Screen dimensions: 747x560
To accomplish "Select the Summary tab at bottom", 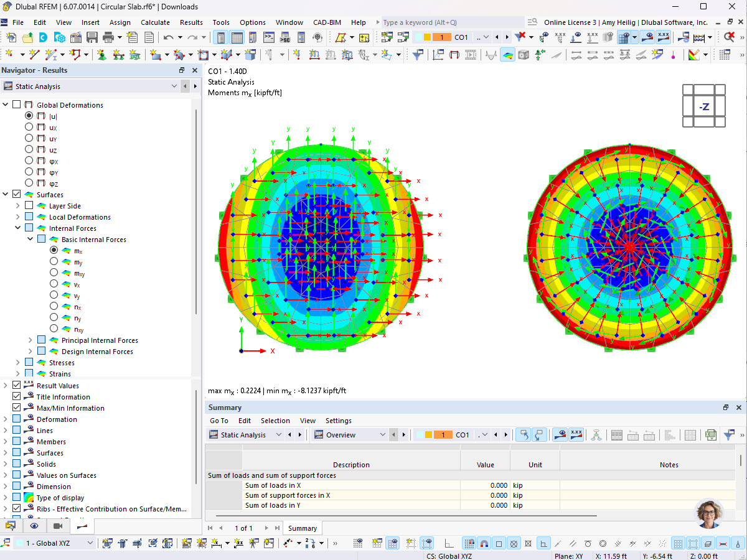I will tap(303, 528).
